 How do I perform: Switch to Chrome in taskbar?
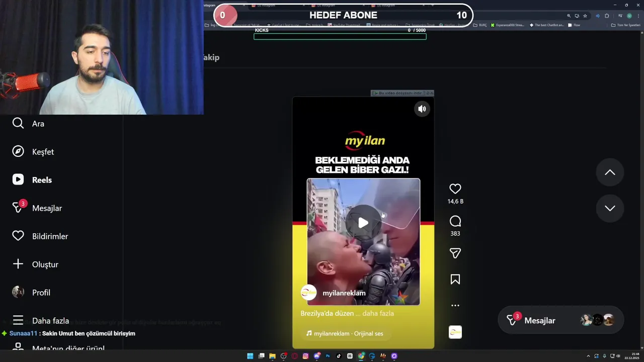click(361, 356)
